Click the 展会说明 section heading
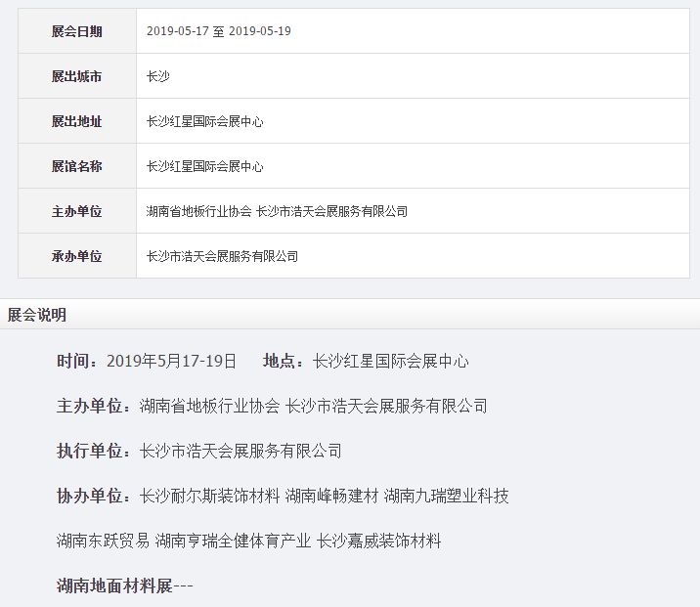The width and height of the screenshot is (700, 607). [x=36, y=315]
